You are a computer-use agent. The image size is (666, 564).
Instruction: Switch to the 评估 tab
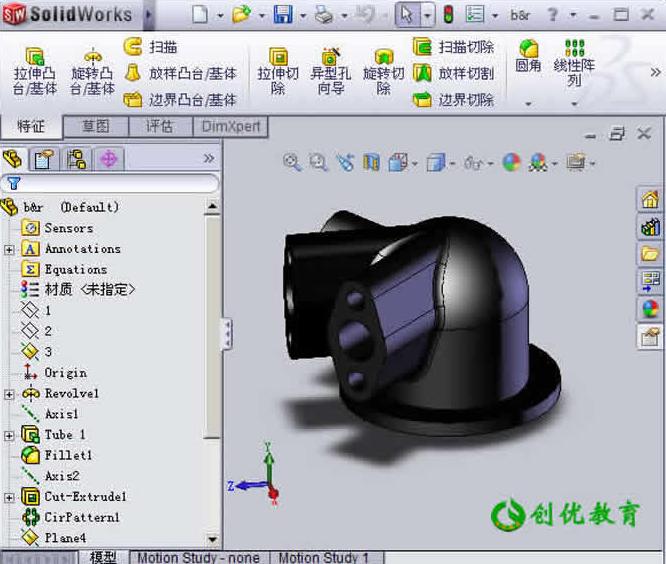(160, 126)
